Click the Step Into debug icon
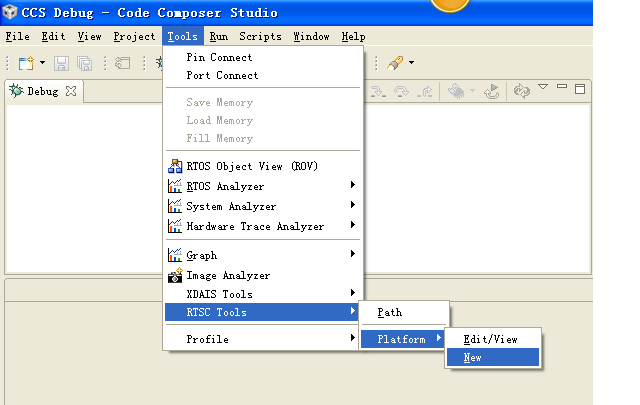640x405 pixels. pyautogui.click(x=378, y=91)
